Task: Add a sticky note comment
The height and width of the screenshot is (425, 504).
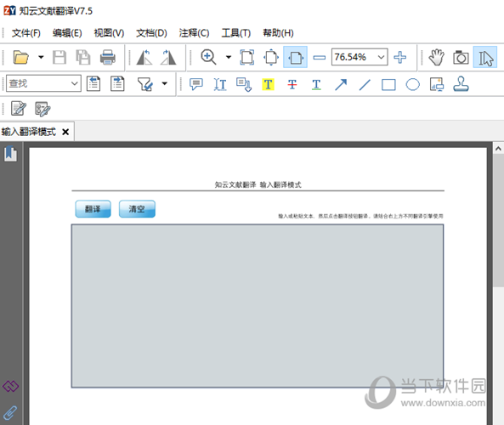Action: 196,84
